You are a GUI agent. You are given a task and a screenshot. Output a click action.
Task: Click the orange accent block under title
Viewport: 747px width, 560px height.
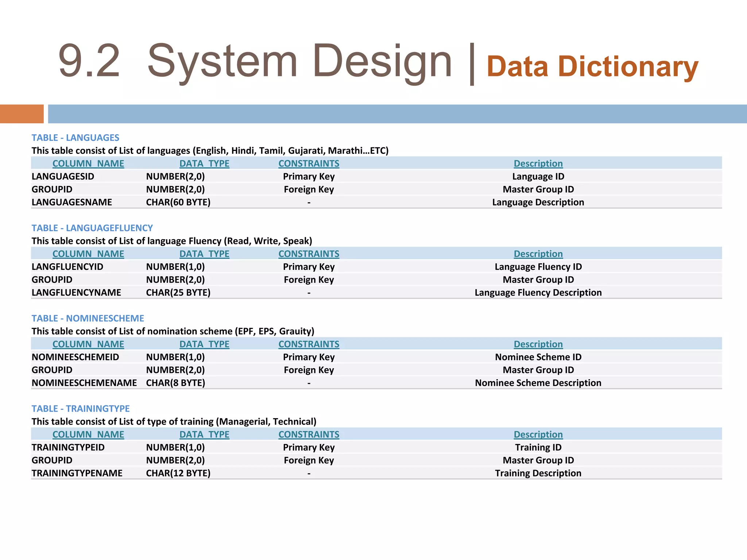(x=22, y=114)
